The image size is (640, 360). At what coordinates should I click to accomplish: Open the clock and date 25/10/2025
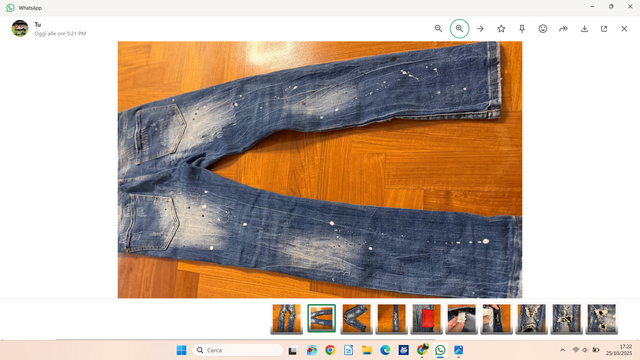619,350
